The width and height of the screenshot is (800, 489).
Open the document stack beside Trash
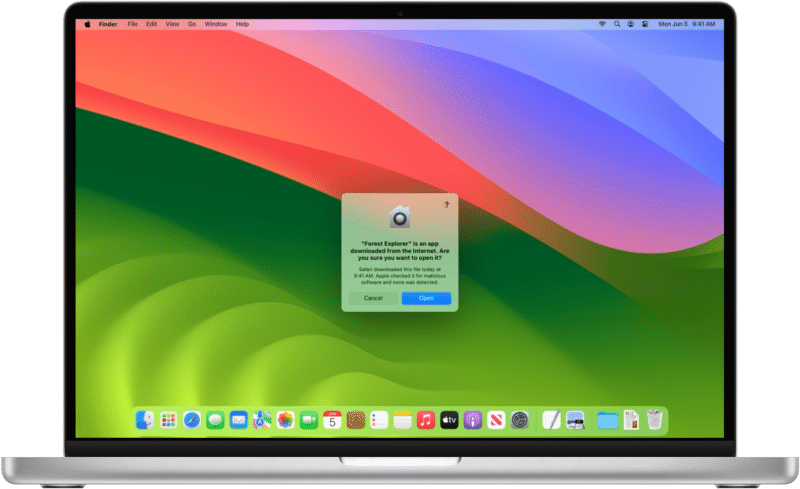coord(631,420)
